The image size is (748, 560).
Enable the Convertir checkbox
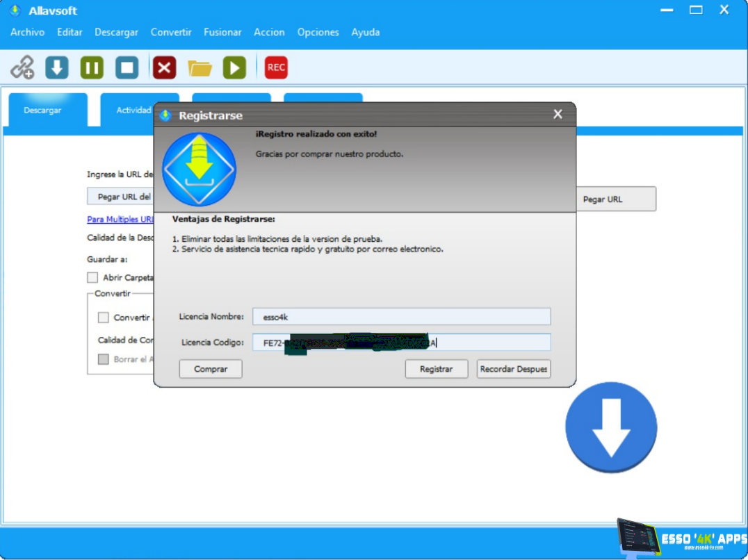coord(104,318)
